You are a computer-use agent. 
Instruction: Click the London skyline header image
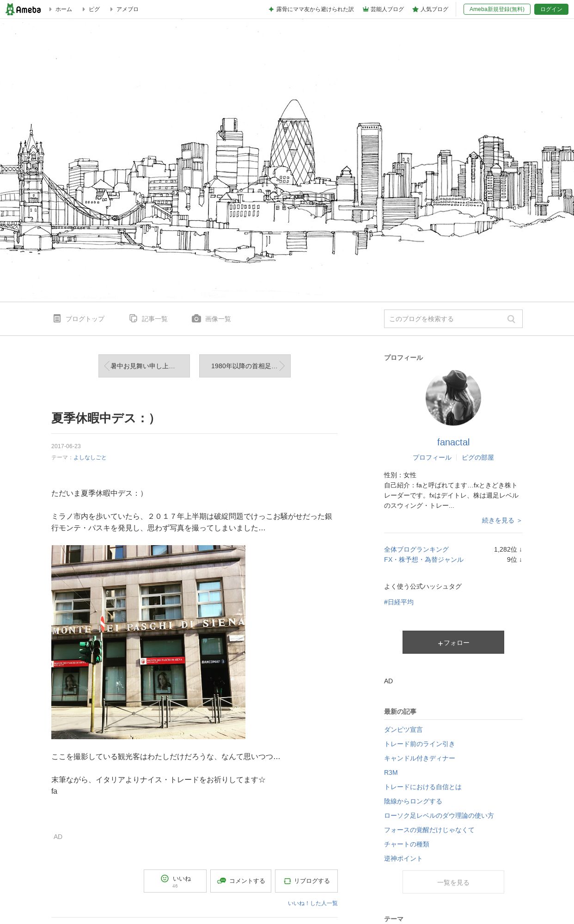coord(287,160)
